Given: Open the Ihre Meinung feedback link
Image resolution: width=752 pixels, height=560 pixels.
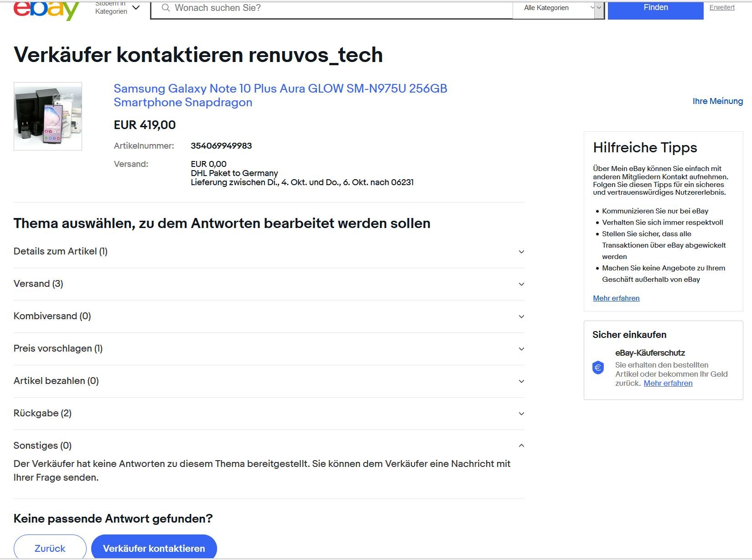Looking at the screenshot, I should (x=717, y=101).
